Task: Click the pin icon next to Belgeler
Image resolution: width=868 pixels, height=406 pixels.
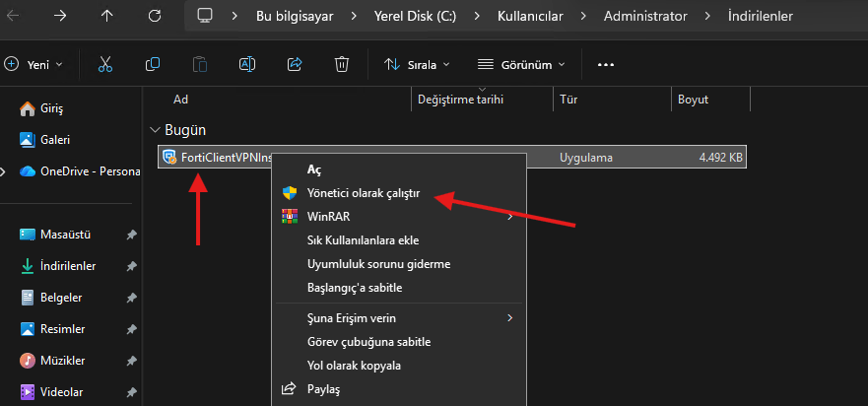Action: [x=131, y=298]
